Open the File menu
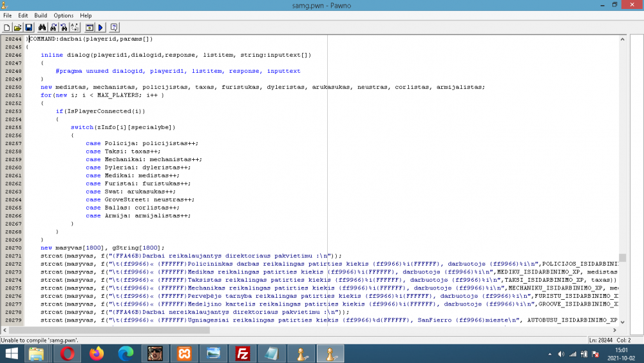The width and height of the screenshot is (644, 363). (x=8, y=15)
